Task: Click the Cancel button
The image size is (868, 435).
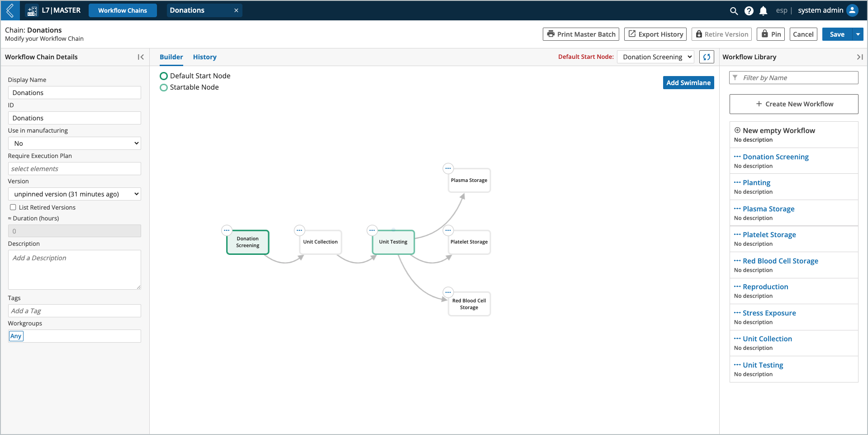Action: click(803, 34)
